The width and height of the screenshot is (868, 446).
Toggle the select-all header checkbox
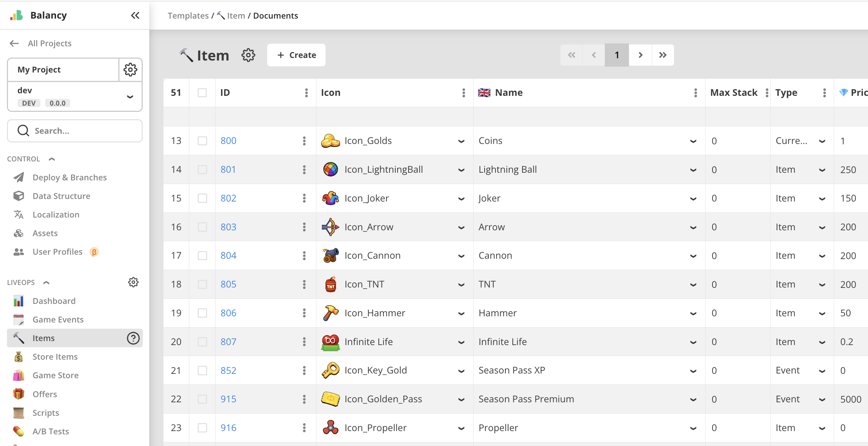tap(202, 93)
